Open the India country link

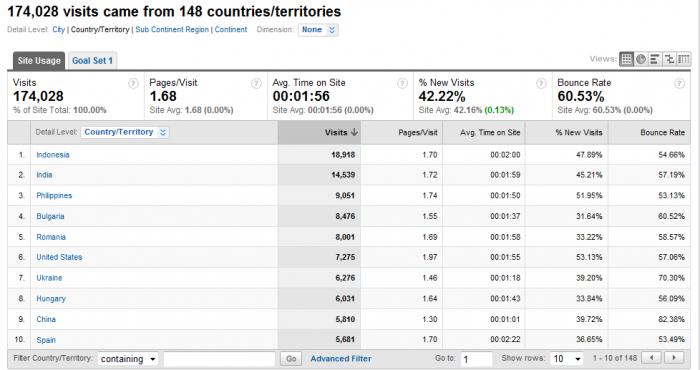(x=44, y=175)
